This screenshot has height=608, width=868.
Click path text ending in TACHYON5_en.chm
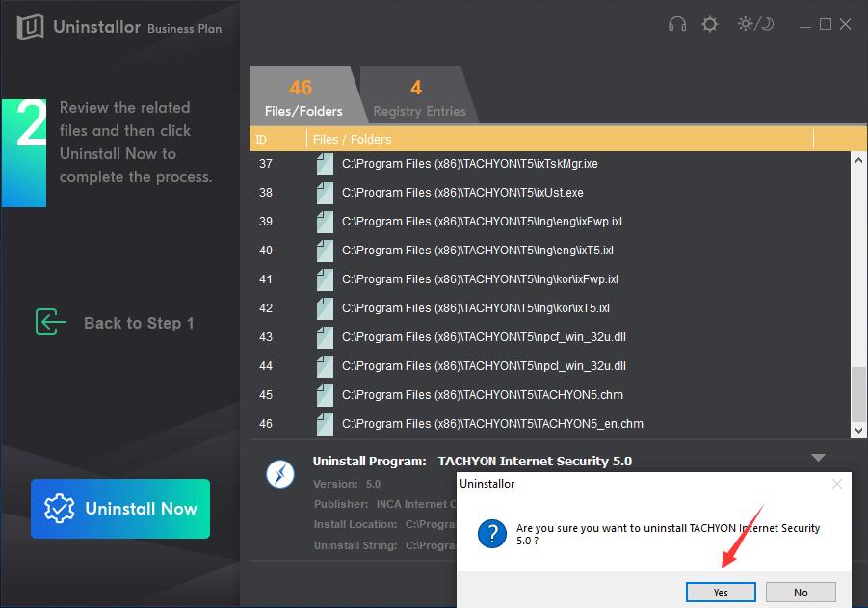(492, 424)
